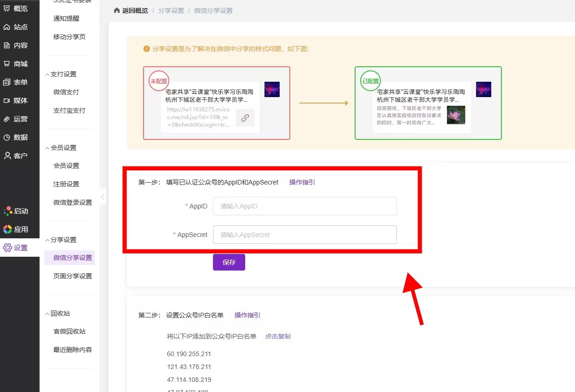This screenshot has height=392, width=575.
Task: Focus the AppSecret input field
Action: click(x=305, y=235)
